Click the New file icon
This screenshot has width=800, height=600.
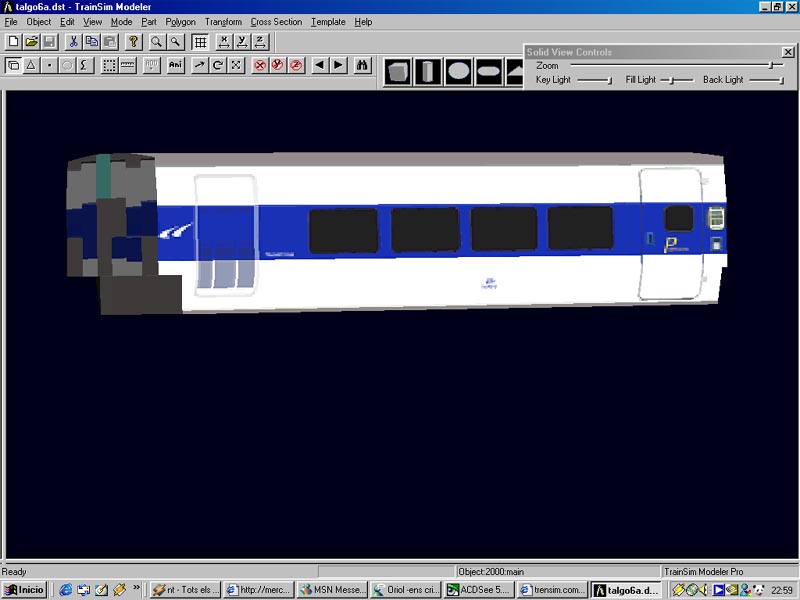pos(13,42)
